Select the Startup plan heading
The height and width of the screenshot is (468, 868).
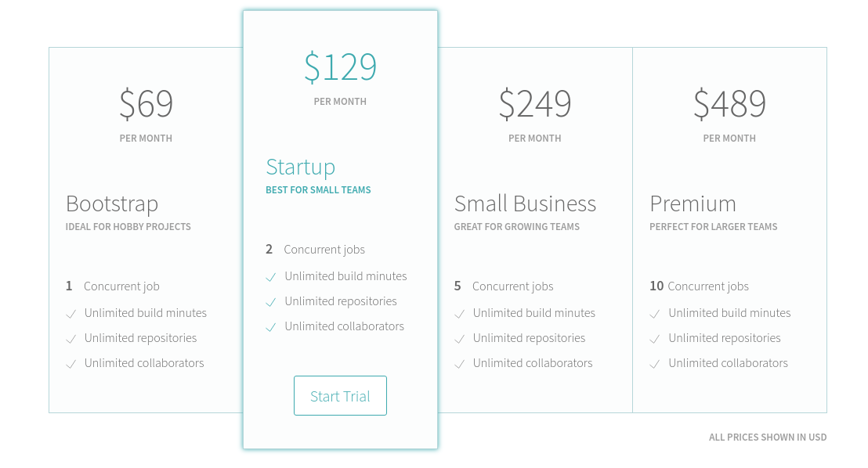(300, 167)
